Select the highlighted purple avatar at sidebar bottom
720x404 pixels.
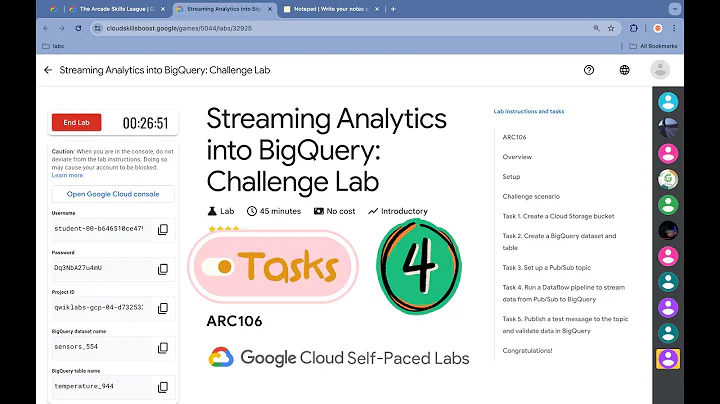[x=668, y=359]
